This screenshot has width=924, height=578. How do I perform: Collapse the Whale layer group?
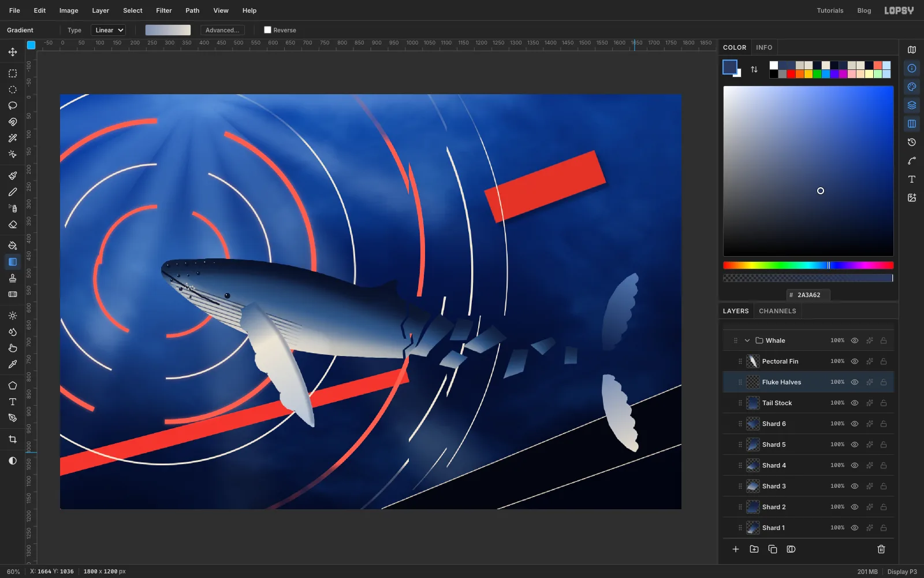[x=747, y=340]
